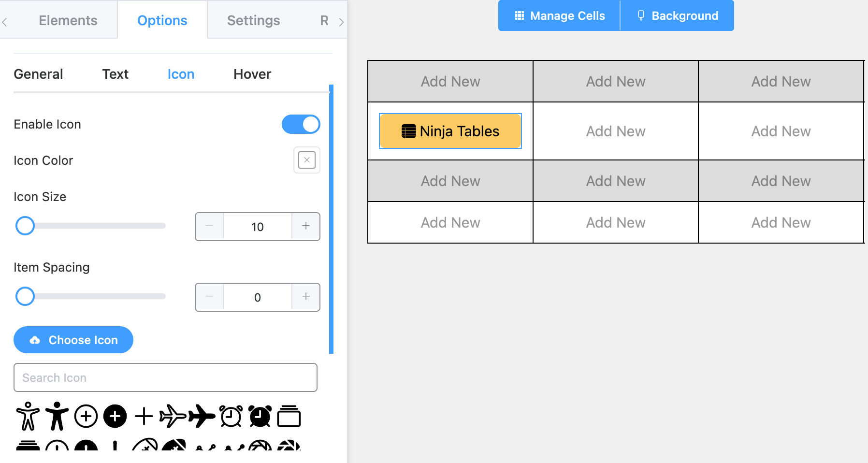Switch to the Elements panel
Screen dimensions: 868x463
(68, 20)
